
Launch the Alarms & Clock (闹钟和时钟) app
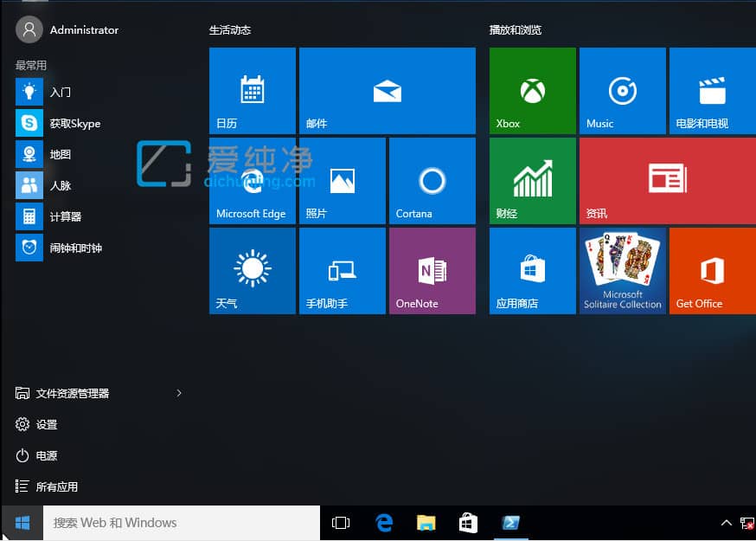tap(59, 248)
